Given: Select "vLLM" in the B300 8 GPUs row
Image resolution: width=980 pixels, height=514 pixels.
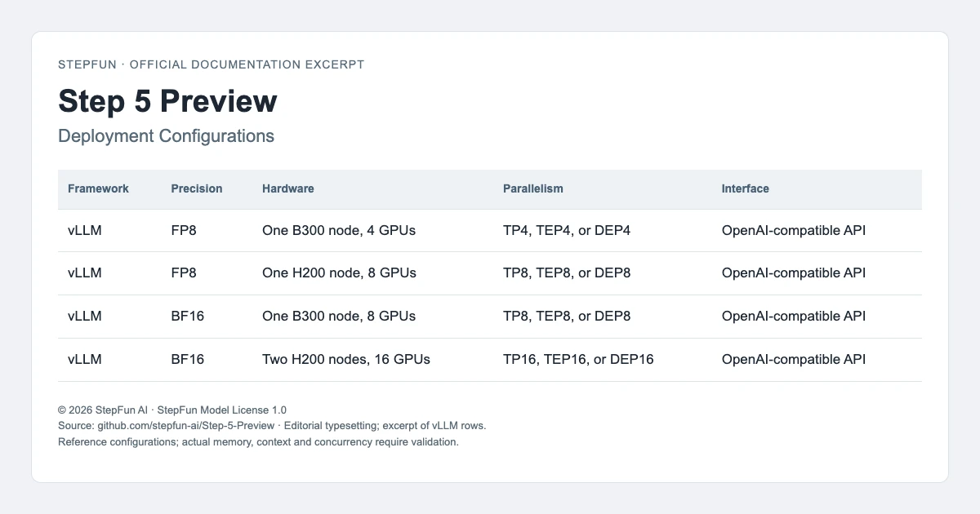Looking at the screenshot, I should pos(85,317).
